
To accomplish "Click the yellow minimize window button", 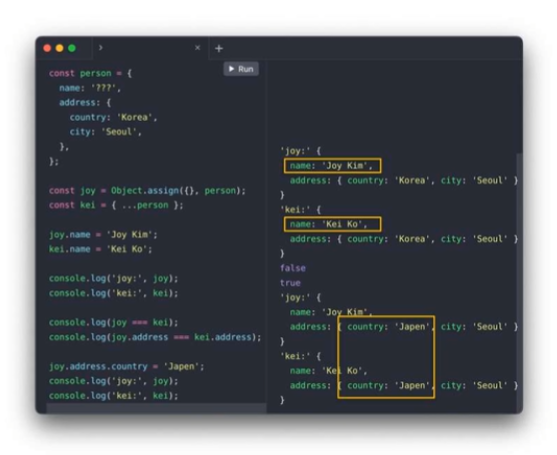I will [x=59, y=48].
